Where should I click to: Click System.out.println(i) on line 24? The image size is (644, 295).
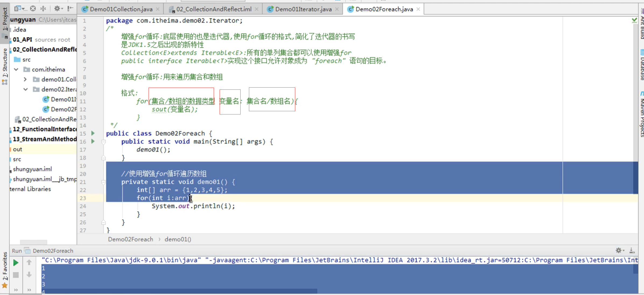point(193,206)
